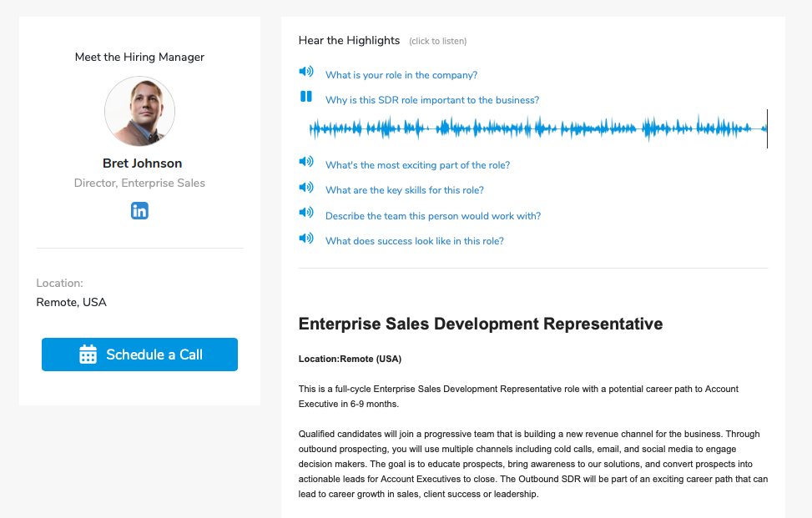The width and height of the screenshot is (812, 518).
Task: Click Schedule a Call button text
Action: 154,355
